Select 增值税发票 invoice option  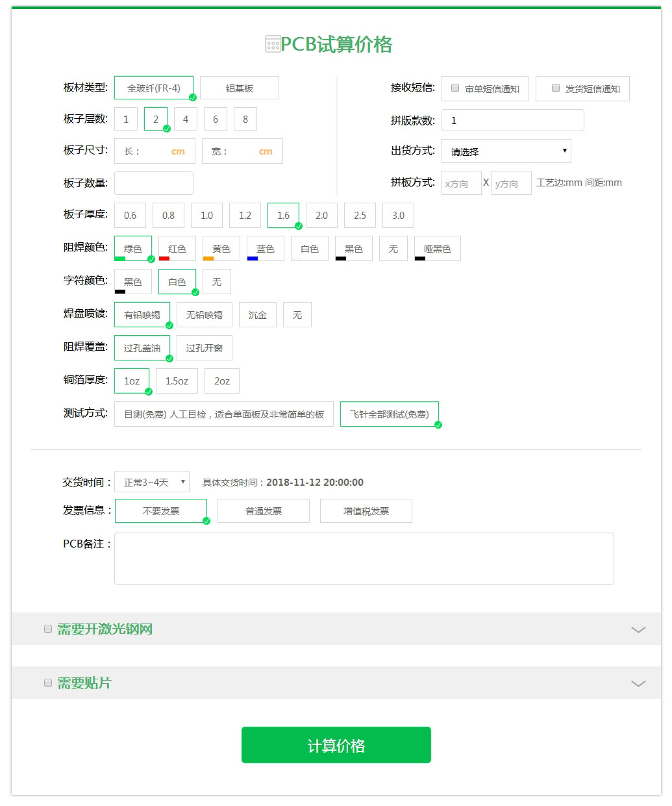pyautogui.click(x=366, y=510)
